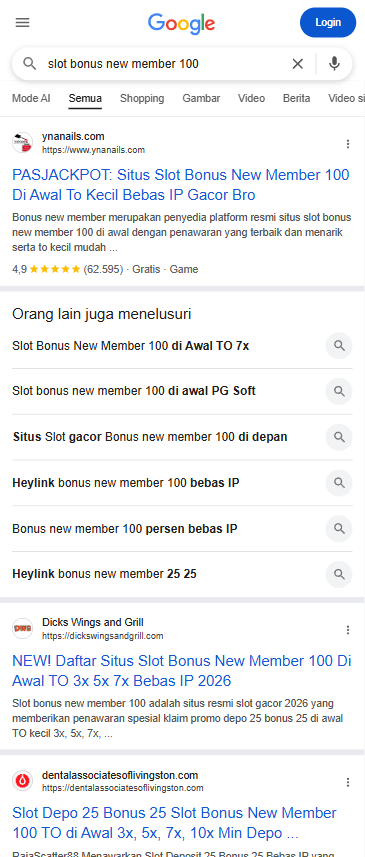365x857 pixels.
Task: Click the 'Dicks Wings and Grill' site name
Action: pos(93,622)
